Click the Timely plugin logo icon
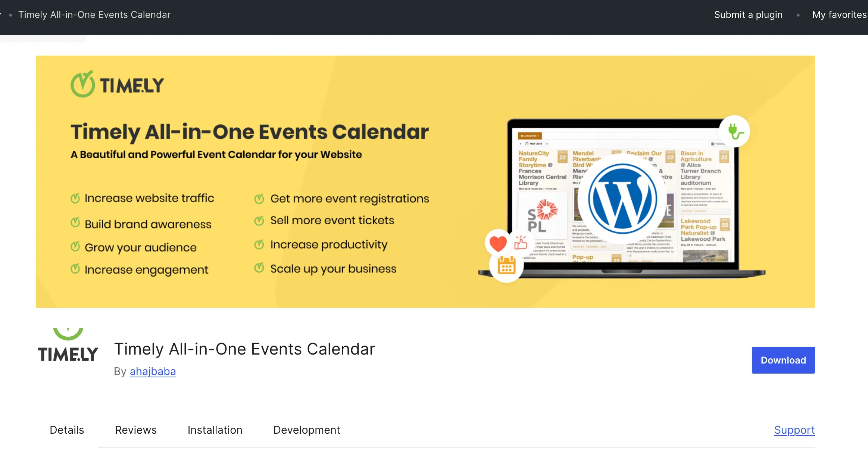Viewport: 868px width, 474px height. click(68, 346)
